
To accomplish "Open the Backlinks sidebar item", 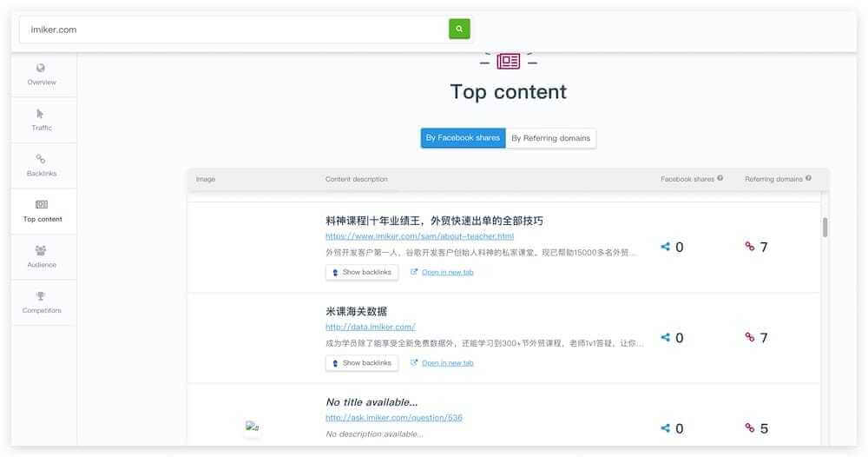I will [x=42, y=165].
